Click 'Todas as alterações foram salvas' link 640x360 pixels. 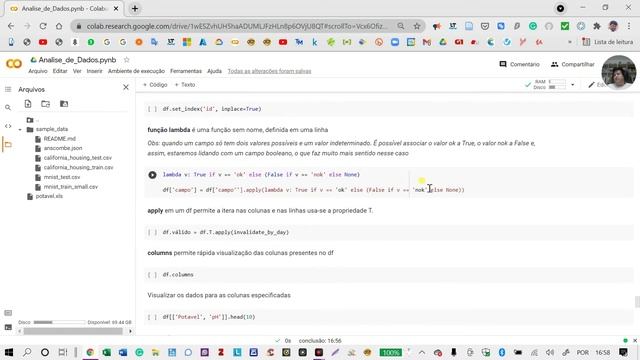click(269, 71)
